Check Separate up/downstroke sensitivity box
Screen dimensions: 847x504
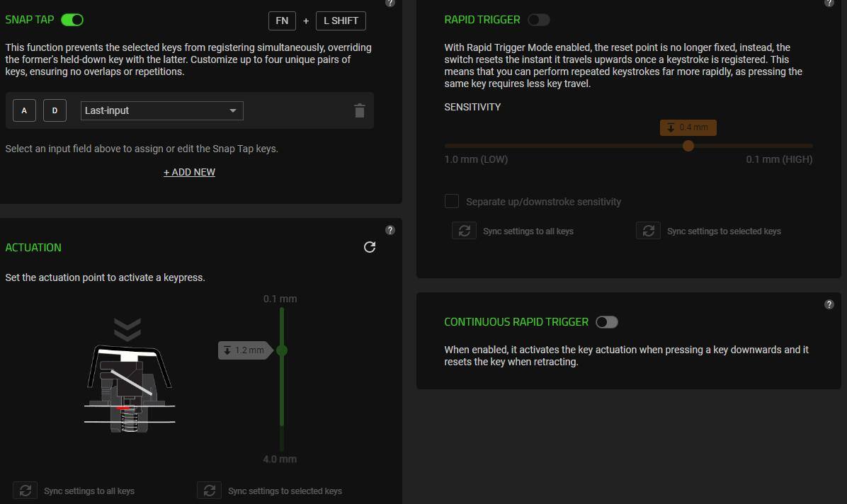click(x=452, y=202)
